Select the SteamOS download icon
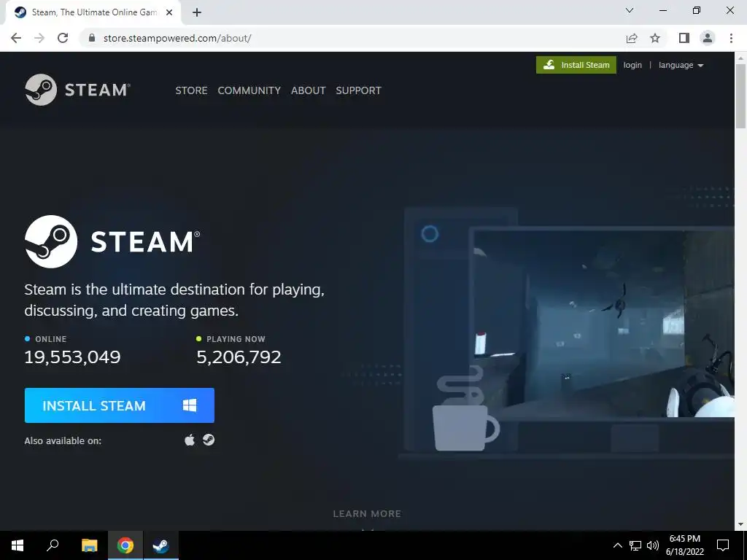747x560 pixels. pos(209,440)
